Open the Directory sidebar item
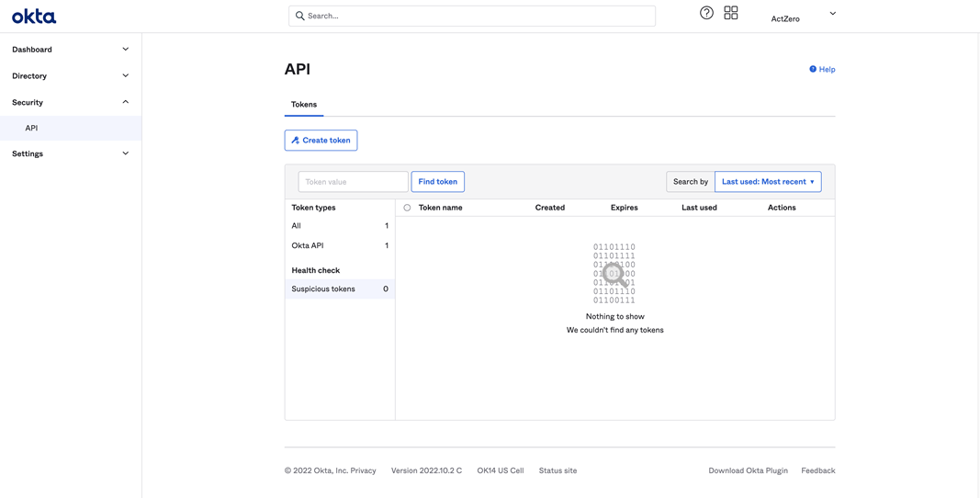The width and height of the screenshot is (980, 498). point(71,75)
